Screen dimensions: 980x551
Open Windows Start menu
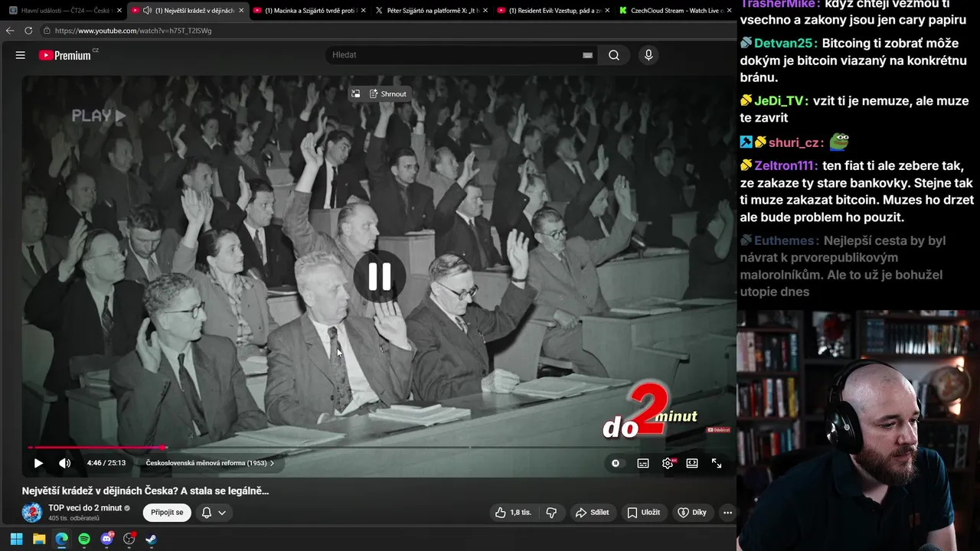pos(16,539)
